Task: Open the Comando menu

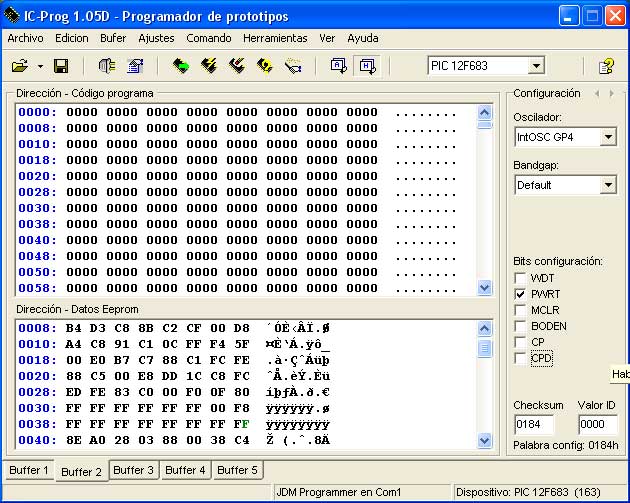Action: (208, 38)
